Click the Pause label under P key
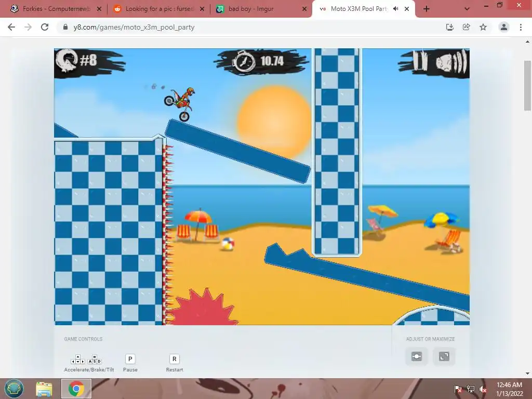532x399 pixels. 130,370
